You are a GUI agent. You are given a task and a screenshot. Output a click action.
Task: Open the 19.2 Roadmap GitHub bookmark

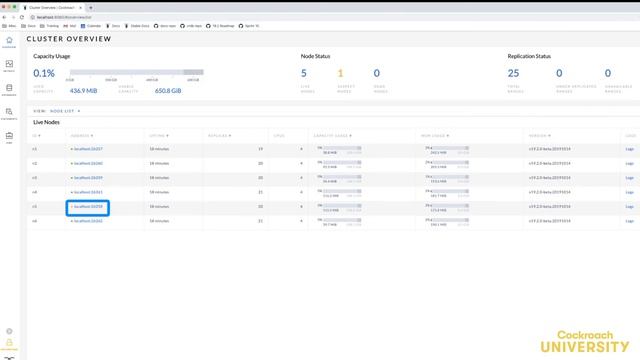point(220,26)
